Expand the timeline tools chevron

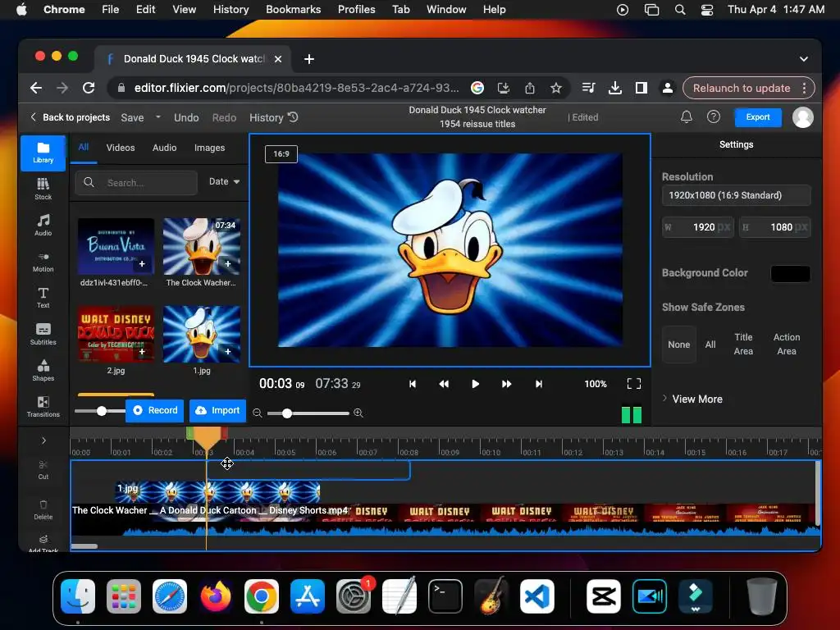(x=43, y=441)
